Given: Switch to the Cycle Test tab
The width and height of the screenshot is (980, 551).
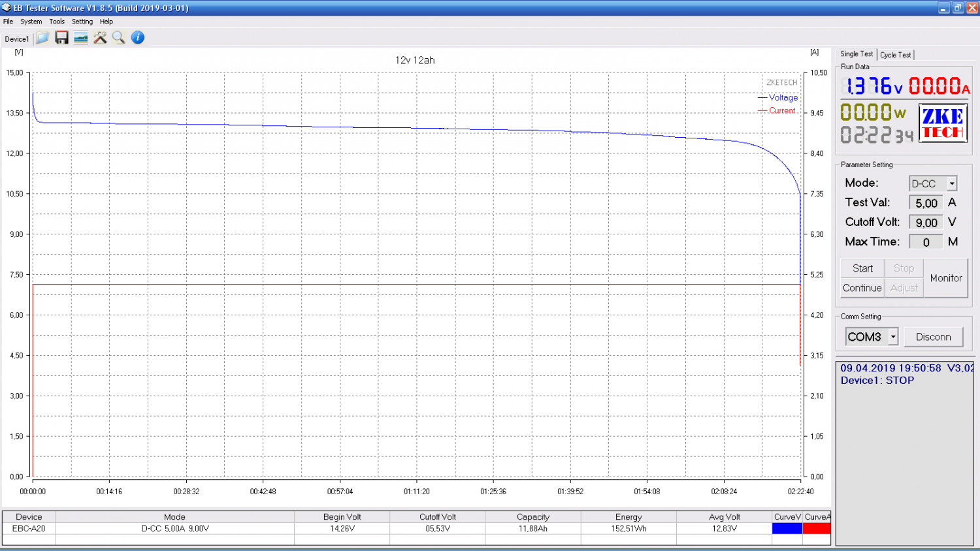Looking at the screenshot, I should (895, 55).
